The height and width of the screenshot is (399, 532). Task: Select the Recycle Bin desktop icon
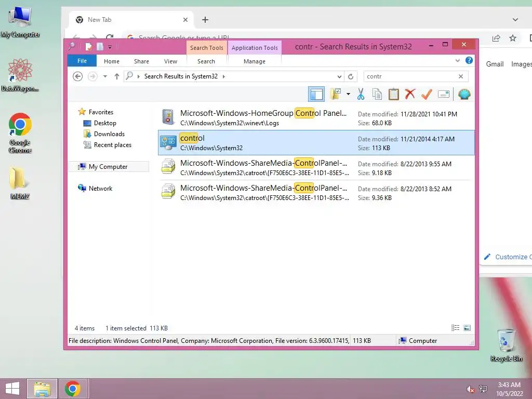pyautogui.click(x=506, y=345)
